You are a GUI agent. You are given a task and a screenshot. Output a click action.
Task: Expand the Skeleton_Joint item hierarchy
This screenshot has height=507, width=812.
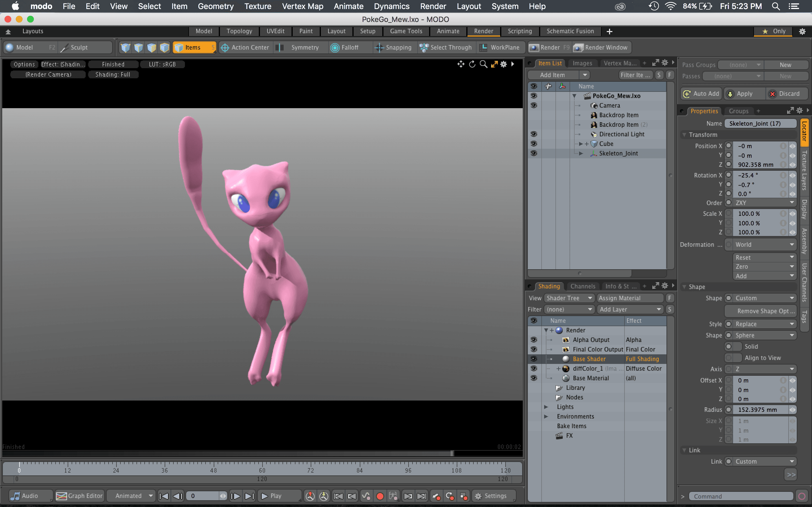581,153
